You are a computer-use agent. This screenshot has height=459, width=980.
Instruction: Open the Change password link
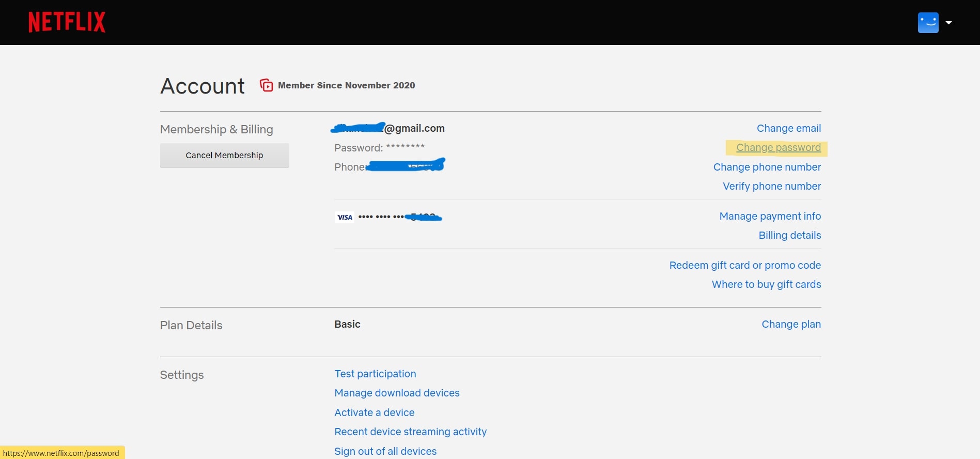coord(778,148)
